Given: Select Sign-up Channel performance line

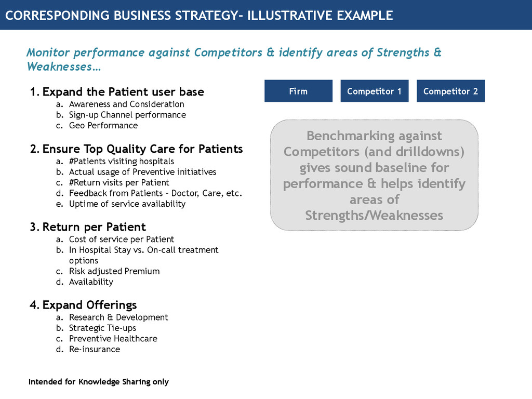Looking at the screenshot, I should pos(127,115).
